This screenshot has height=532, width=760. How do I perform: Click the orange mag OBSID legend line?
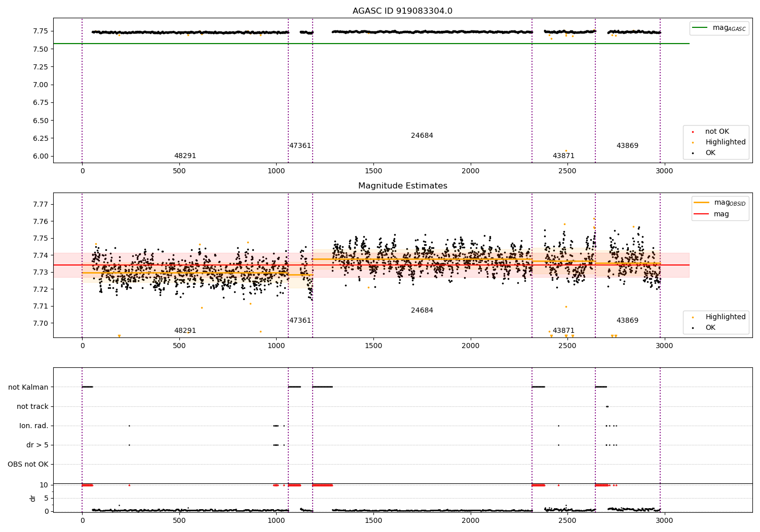702,202
